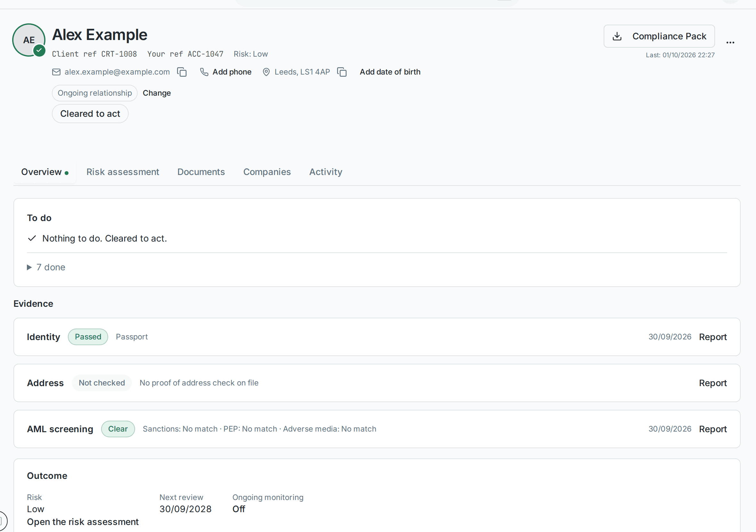Expand the 7 done list
Image resolution: width=756 pixels, height=532 pixels.
46,267
